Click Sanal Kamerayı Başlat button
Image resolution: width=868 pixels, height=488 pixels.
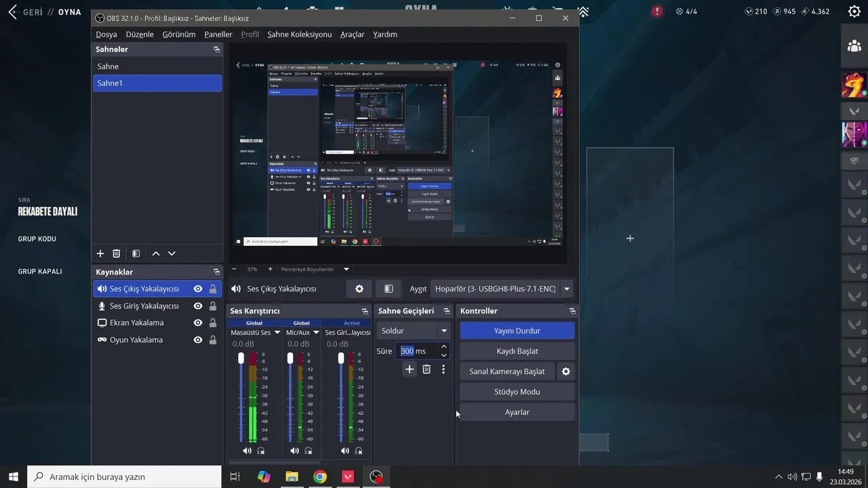(x=507, y=371)
